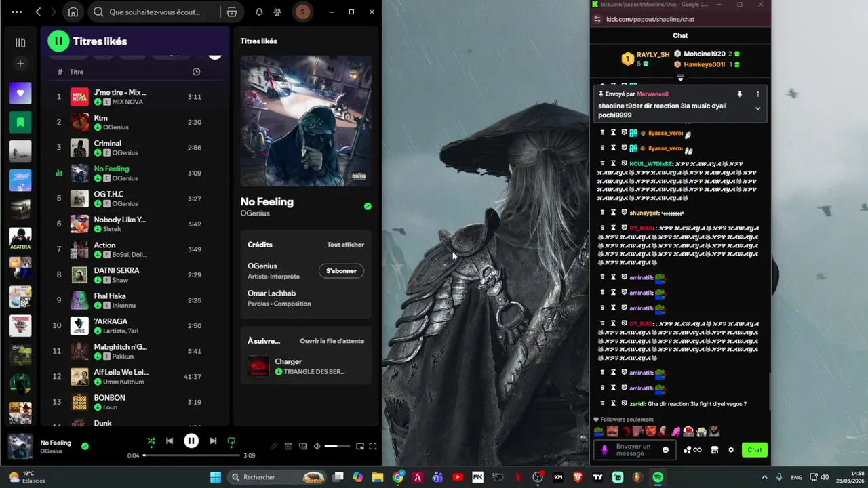Open connect-to-device icon in player bar
868x488 pixels.
(302, 446)
